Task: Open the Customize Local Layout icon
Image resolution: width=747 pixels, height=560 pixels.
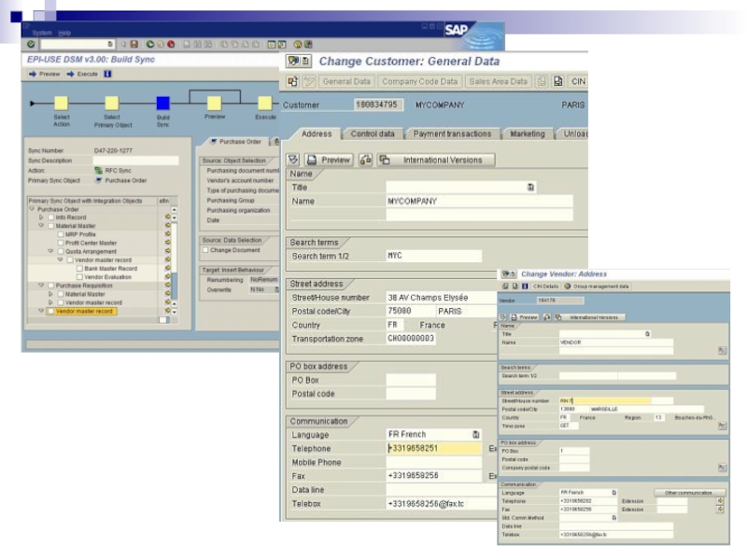Action: (308, 44)
